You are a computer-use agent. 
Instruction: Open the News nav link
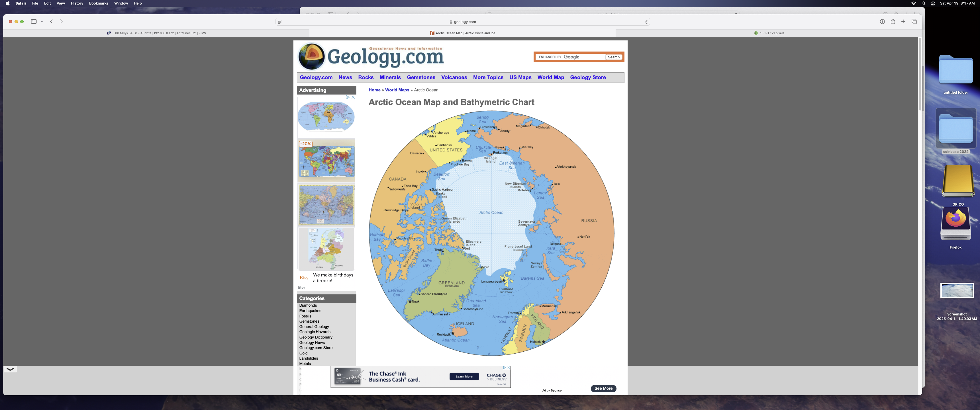coord(345,77)
